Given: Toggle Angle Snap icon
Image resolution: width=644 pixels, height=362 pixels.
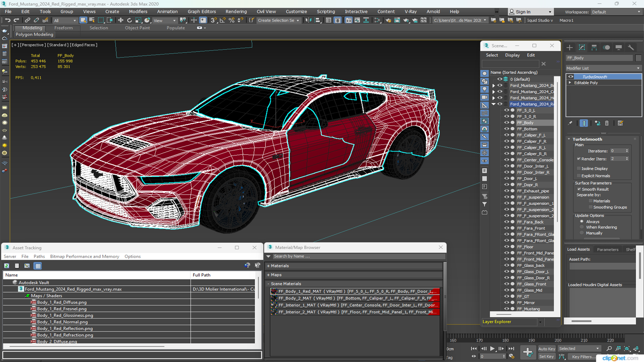Looking at the screenshot, I should (x=222, y=20).
